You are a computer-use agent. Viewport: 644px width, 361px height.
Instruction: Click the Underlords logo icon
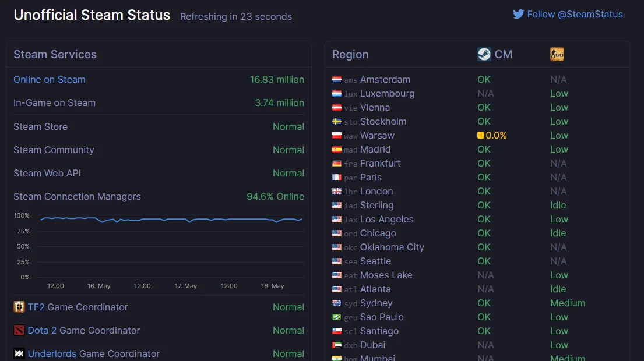(19, 353)
